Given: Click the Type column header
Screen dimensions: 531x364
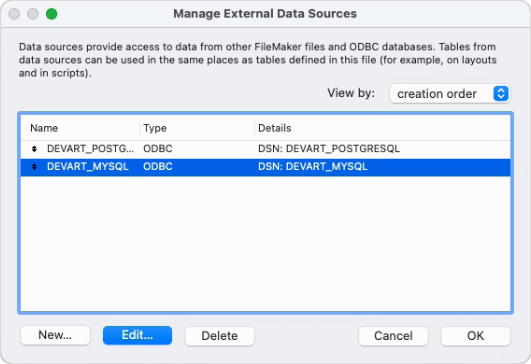Looking at the screenshot, I should pyautogui.click(x=155, y=128).
